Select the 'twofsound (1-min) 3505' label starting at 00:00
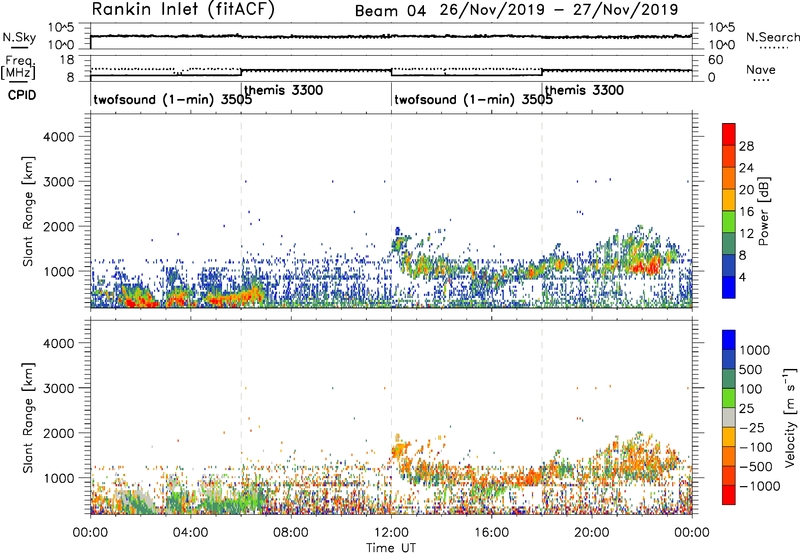This screenshot has width=800, height=554. (172, 99)
